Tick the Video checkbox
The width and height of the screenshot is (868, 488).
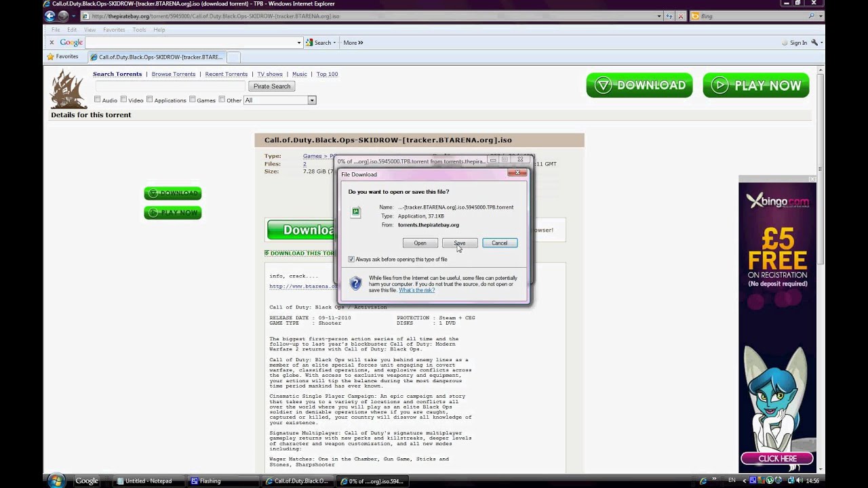pyautogui.click(x=123, y=100)
